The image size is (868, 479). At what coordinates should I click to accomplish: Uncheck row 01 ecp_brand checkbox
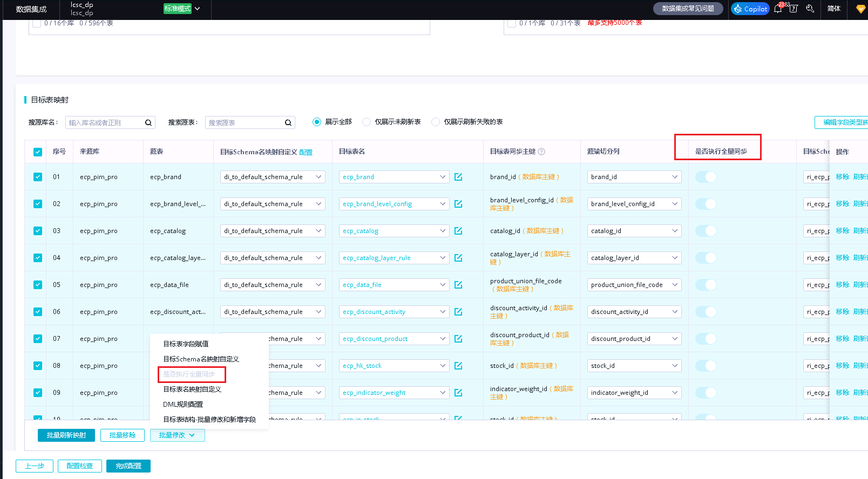(38, 177)
